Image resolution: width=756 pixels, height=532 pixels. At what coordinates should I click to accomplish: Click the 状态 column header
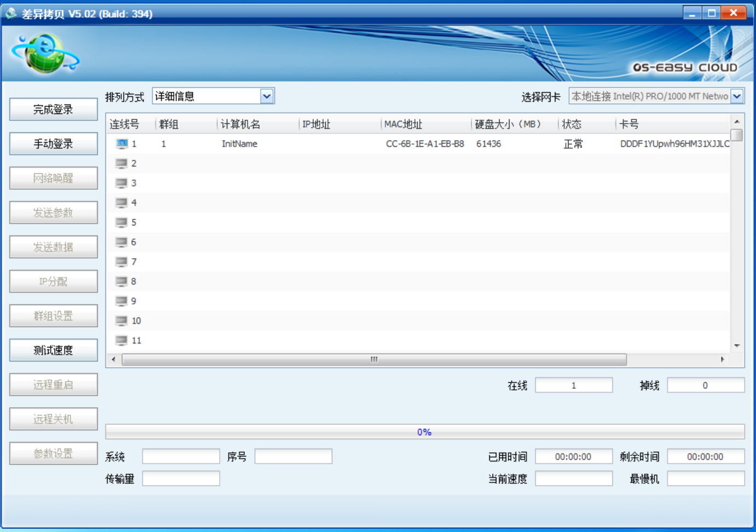[x=572, y=125]
